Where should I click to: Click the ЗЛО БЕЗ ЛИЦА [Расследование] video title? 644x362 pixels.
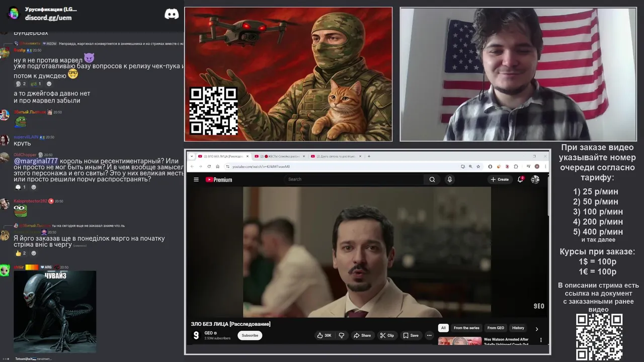tap(230, 324)
